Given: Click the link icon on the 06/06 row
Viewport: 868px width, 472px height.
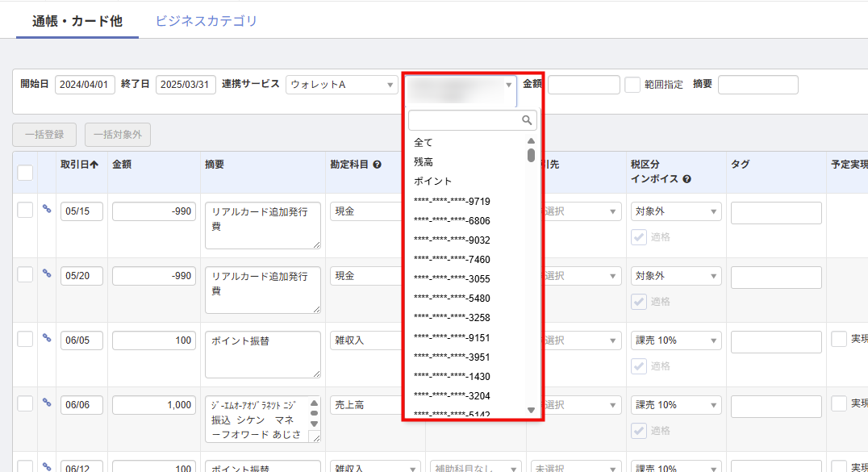Looking at the screenshot, I should point(47,403).
